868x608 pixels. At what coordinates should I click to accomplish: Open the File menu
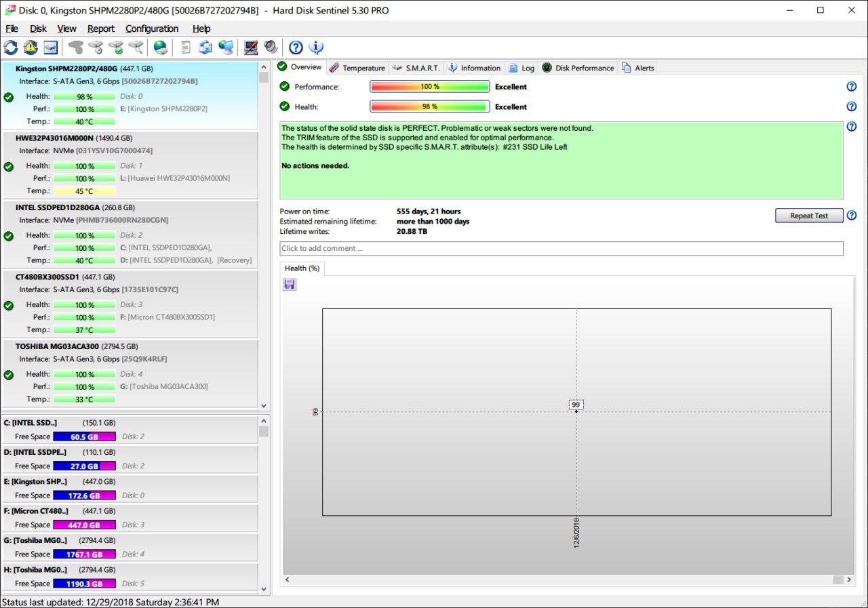[12, 28]
